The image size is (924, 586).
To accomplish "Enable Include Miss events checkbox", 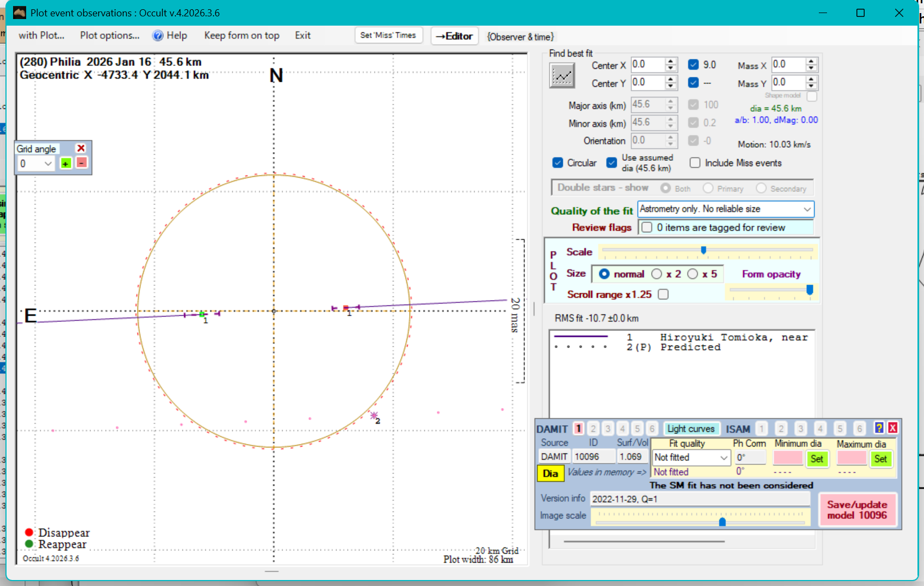I will pos(695,163).
